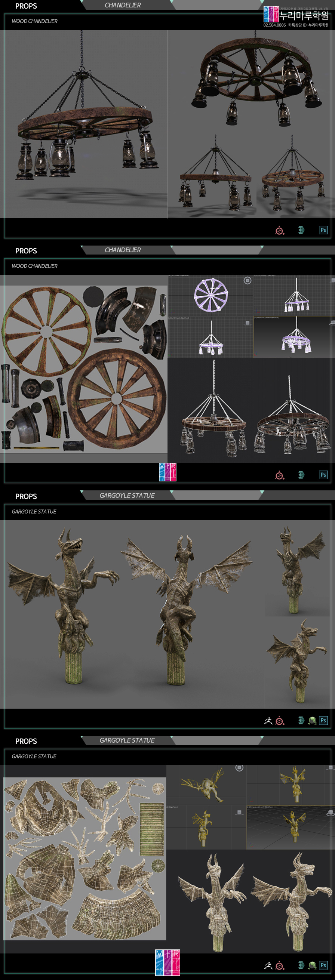
Task: Click the Photoshop icon below the chandelier render
Action: click(x=323, y=230)
